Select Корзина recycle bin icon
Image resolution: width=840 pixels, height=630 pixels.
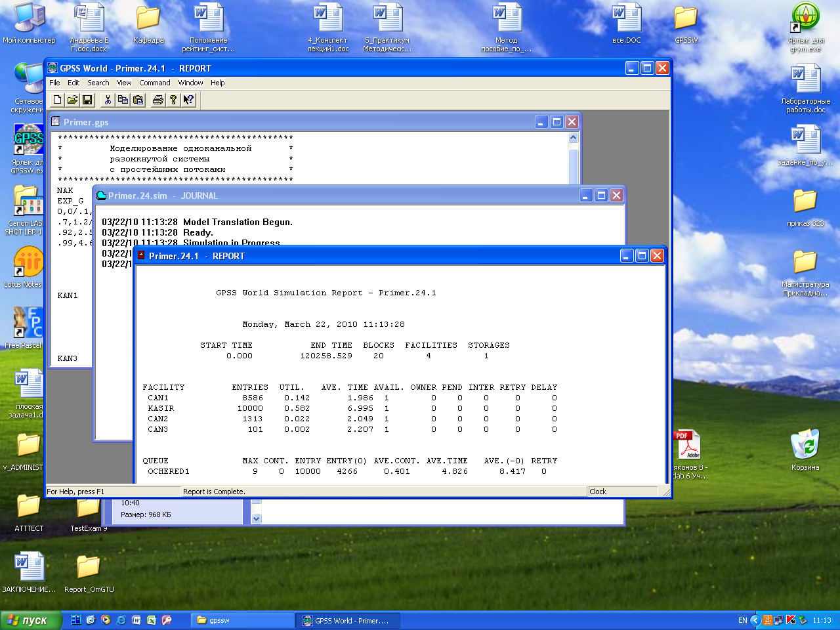(805, 450)
